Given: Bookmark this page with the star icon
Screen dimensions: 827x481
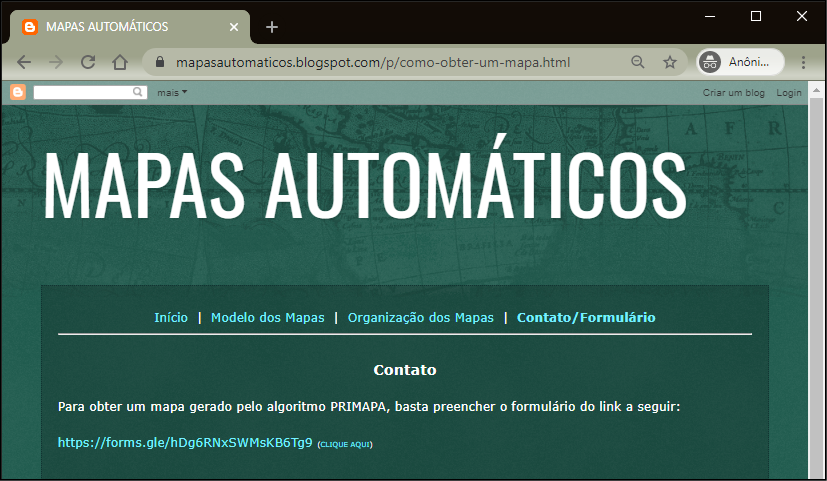Looking at the screenshot, I should pos(670,62).
